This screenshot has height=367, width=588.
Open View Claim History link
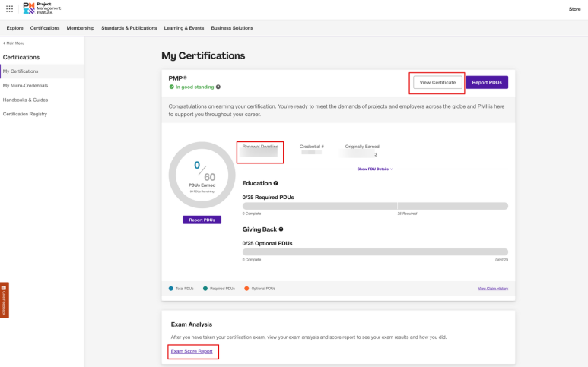[x=493, y=289]
